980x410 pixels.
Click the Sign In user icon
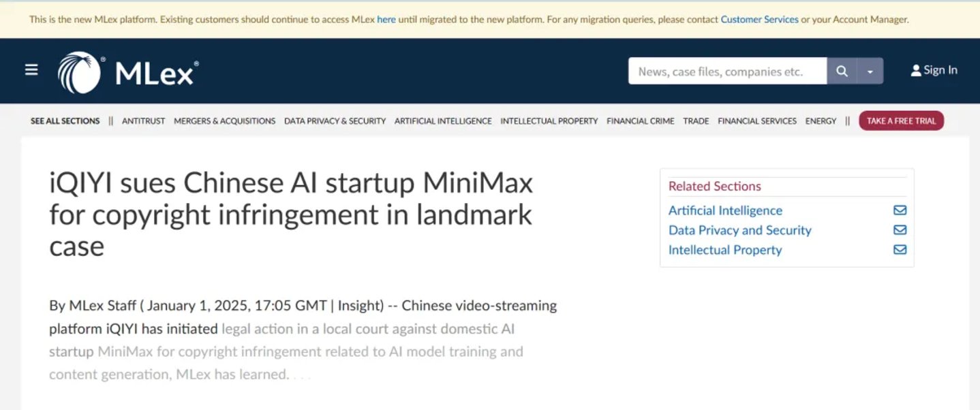(x=916, y=70)
